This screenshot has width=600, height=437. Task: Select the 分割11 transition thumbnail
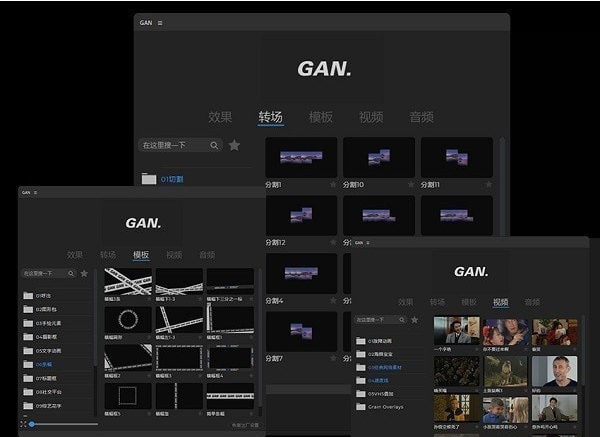pos(457,157)
